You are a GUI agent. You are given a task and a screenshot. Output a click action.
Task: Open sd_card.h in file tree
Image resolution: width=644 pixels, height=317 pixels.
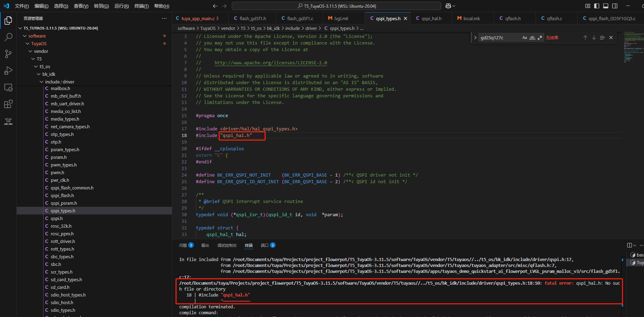tap(60, 287)
